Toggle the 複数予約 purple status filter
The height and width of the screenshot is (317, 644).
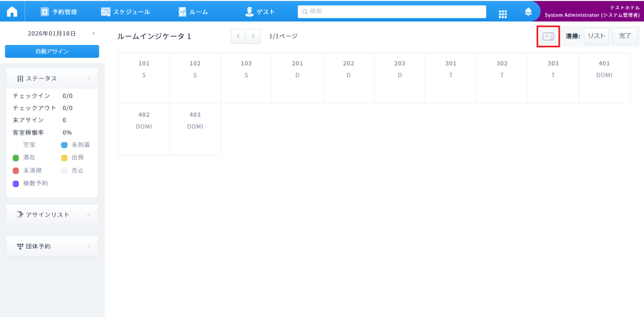coord(31,183)
